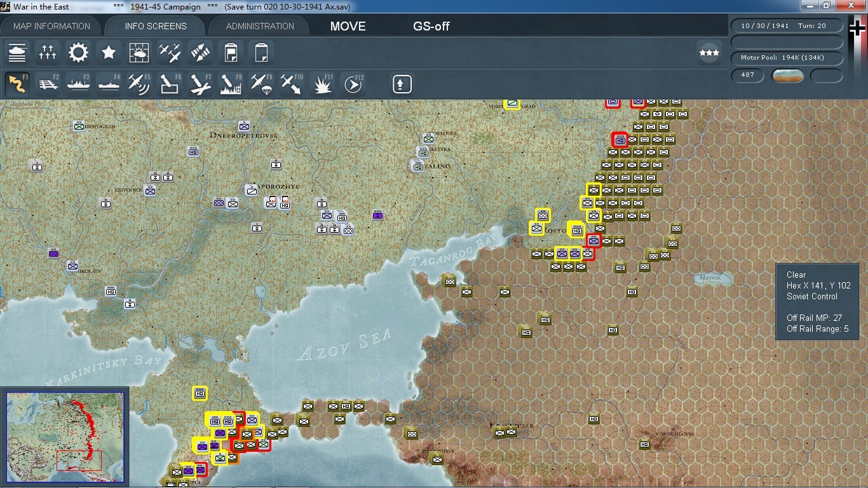Select F4 amphibious ship mode
This screenshot has width=868, height=488.
click(109, 84)
